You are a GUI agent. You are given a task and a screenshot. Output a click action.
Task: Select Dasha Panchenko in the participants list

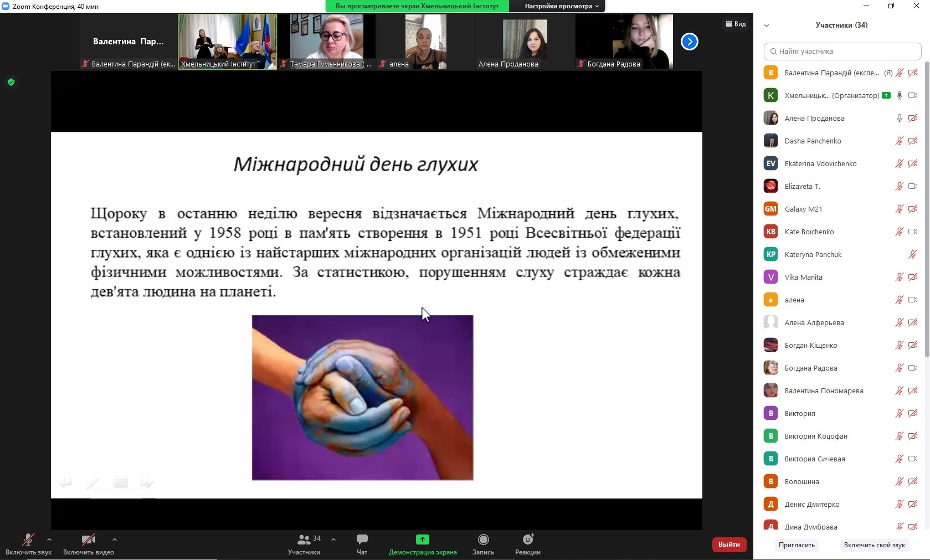tap(813, 141)
